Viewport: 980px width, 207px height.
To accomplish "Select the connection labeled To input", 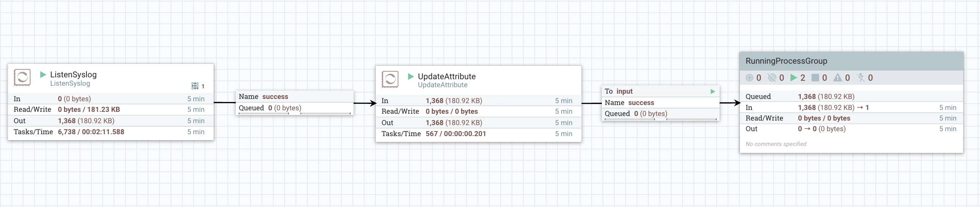I will click(661, 103).
